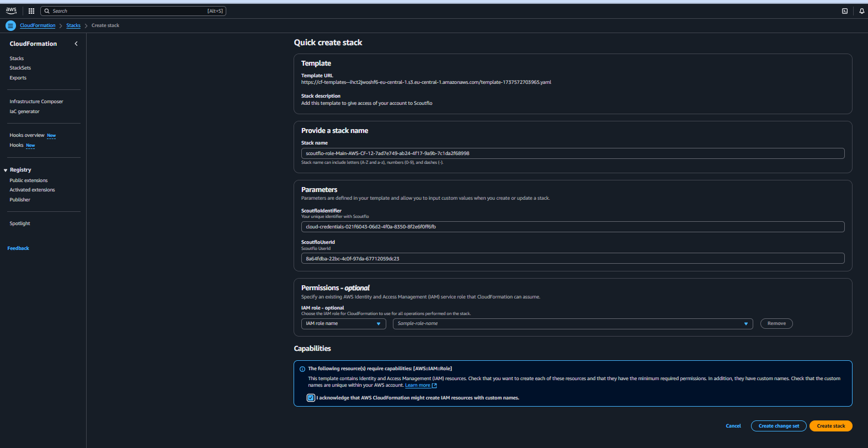Click the Create stack button
This screenshot has height=448, width=868.
[x=830, y=426]
